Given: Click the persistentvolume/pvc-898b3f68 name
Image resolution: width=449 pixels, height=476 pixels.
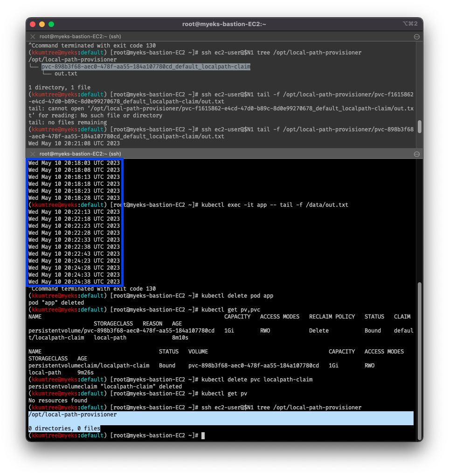Looking at the screenshot, I should pyautogui.click(x=122, y=331).
